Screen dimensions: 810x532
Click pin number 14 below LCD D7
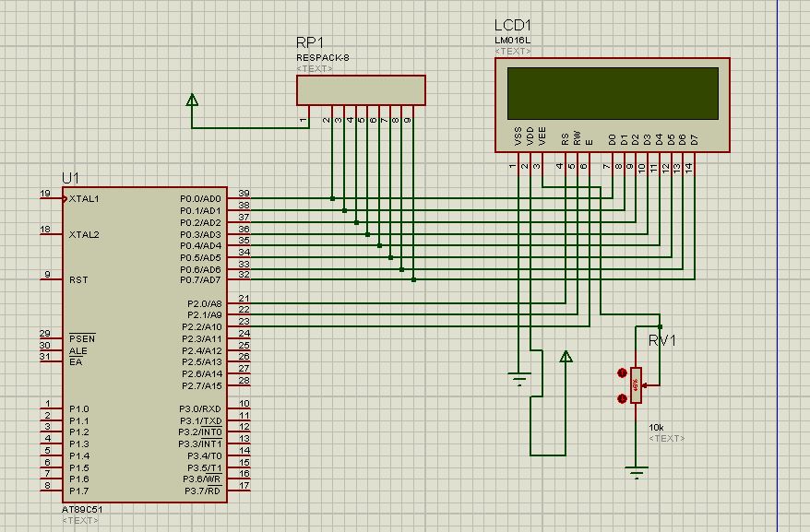coord(688,168)
